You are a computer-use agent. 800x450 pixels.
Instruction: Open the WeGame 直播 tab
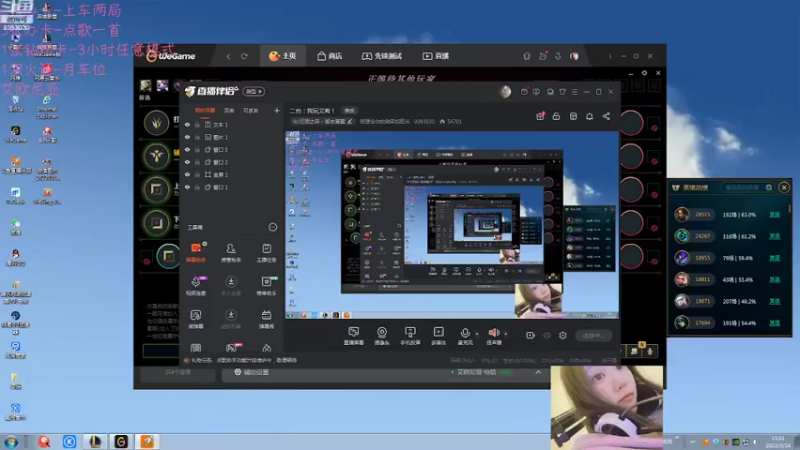tap(436, 56)
